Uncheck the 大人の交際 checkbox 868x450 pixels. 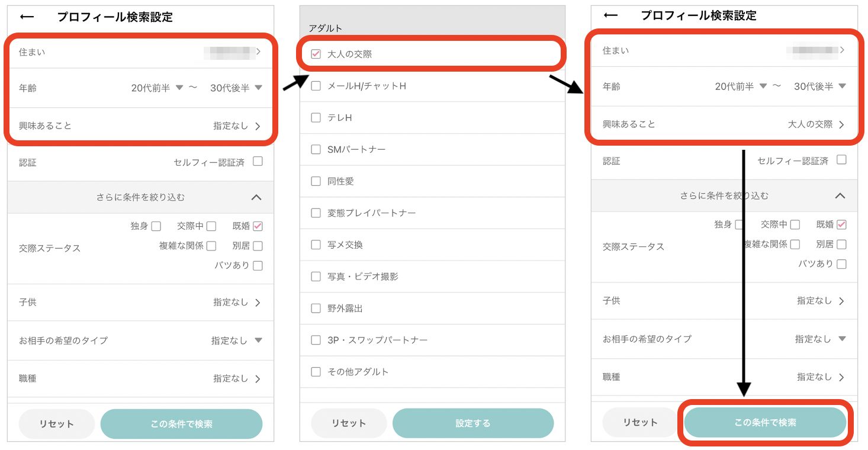316,54
